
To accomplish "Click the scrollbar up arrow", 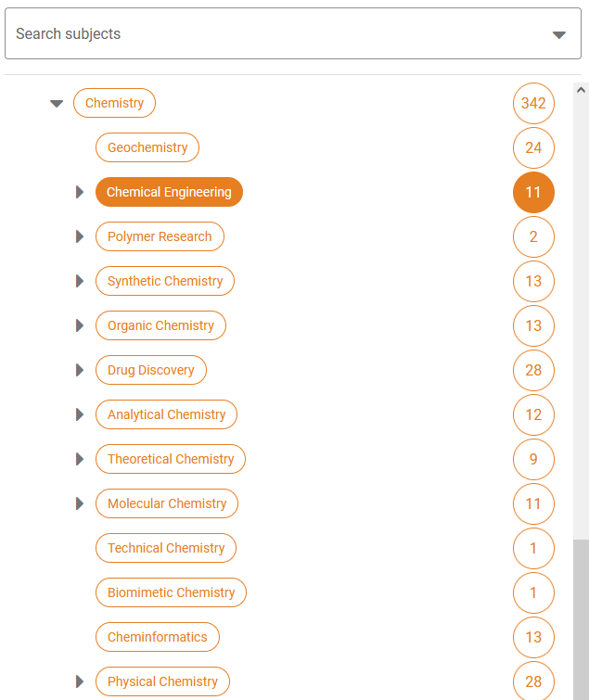I will [x=581, y=90].
